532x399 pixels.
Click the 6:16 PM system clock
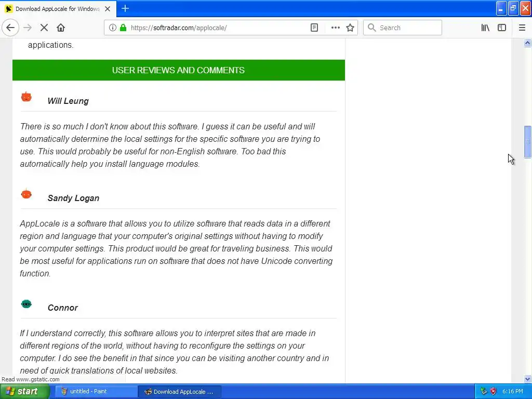point(512,391)
